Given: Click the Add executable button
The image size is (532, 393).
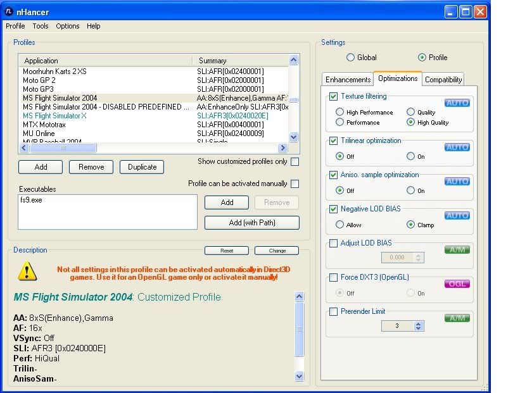Looking at the screenshot, I should (227, 203).
